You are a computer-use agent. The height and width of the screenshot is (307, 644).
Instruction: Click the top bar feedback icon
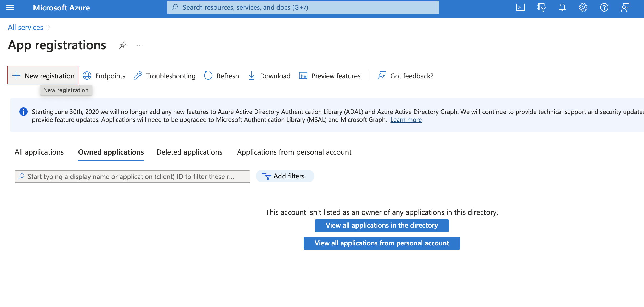625,8
